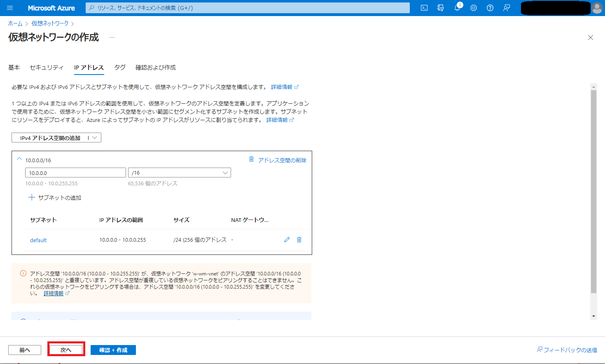605x364 pixels.
Task: Click the アドレス空間の削除 link
Action: click(282, 160)
